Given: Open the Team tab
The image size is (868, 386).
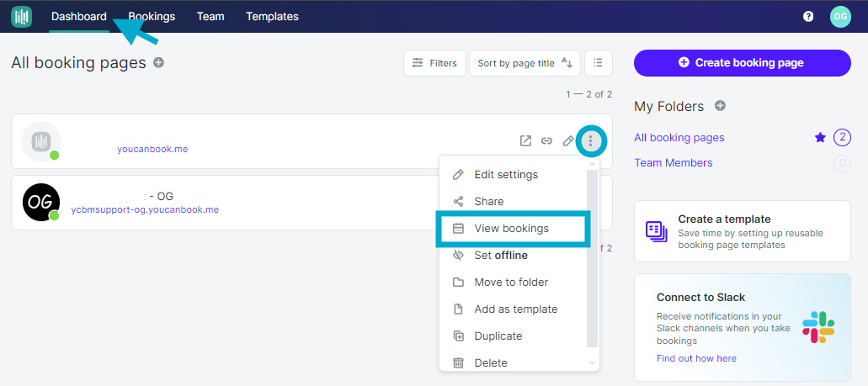Looking at the screenshot, I should [210, 17].
